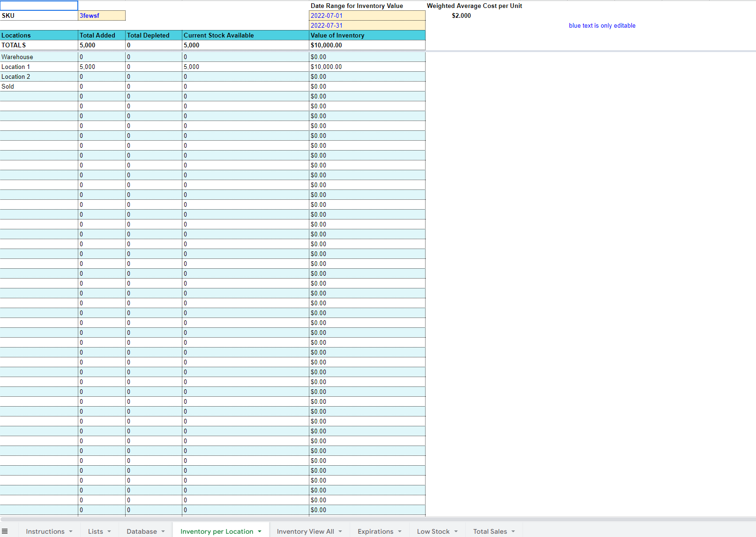Image resolution: width=756 pixels, height=537 pixels.
Task: Open the Lists tab dropdown arrow
Action: 109,531
